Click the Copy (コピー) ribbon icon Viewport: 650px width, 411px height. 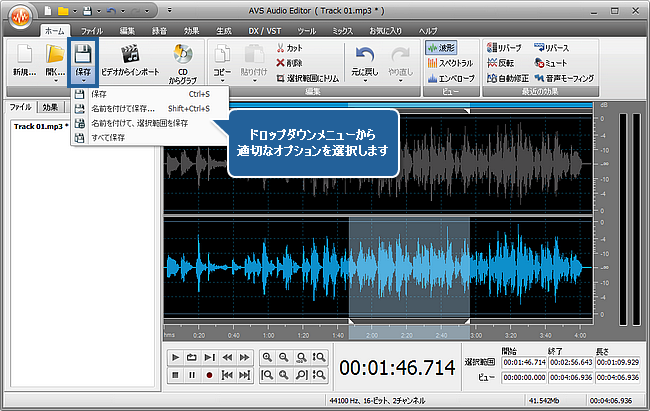pos(222,55)
